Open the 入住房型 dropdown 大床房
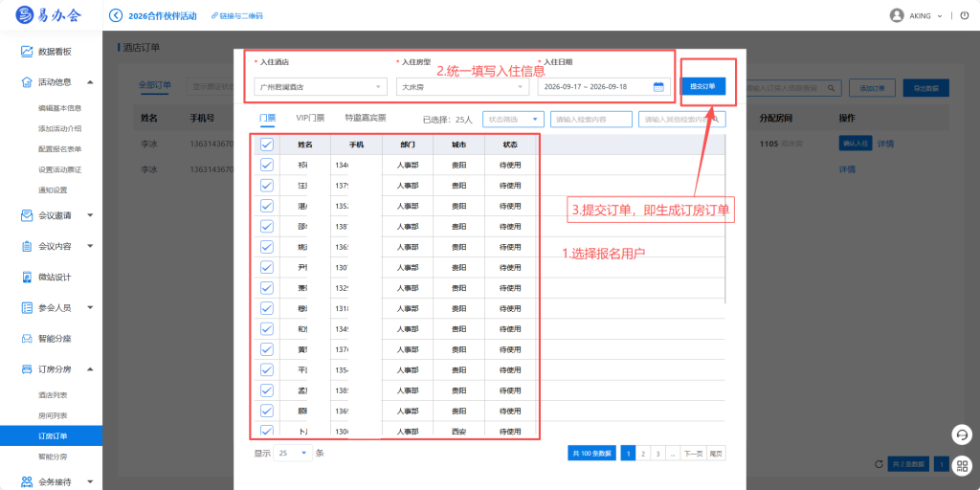980x490 pixels. [x=462, y=87]
